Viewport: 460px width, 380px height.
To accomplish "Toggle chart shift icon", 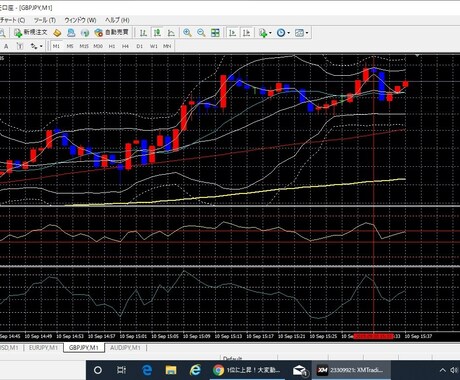I will click(247, 33).
